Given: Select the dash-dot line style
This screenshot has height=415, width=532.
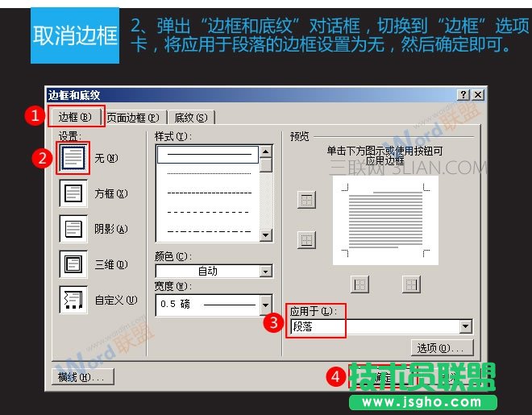Looking at the screenshot, I should tap(208, 232).
